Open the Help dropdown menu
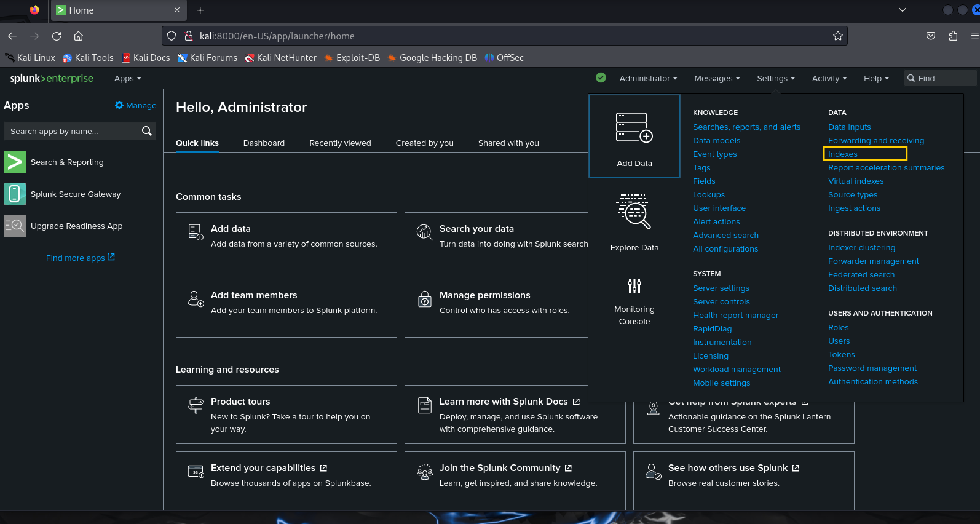980x524 pixels. coord(876,78)
